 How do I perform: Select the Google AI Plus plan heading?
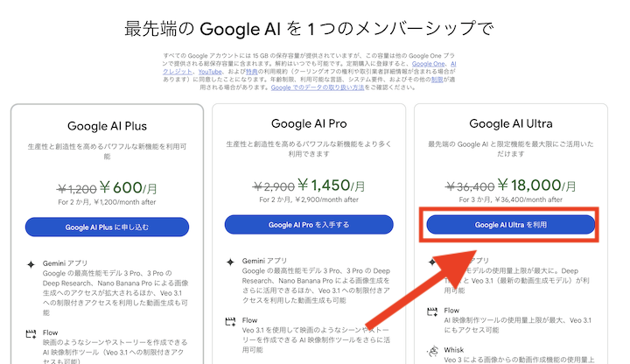click(108, 125)
